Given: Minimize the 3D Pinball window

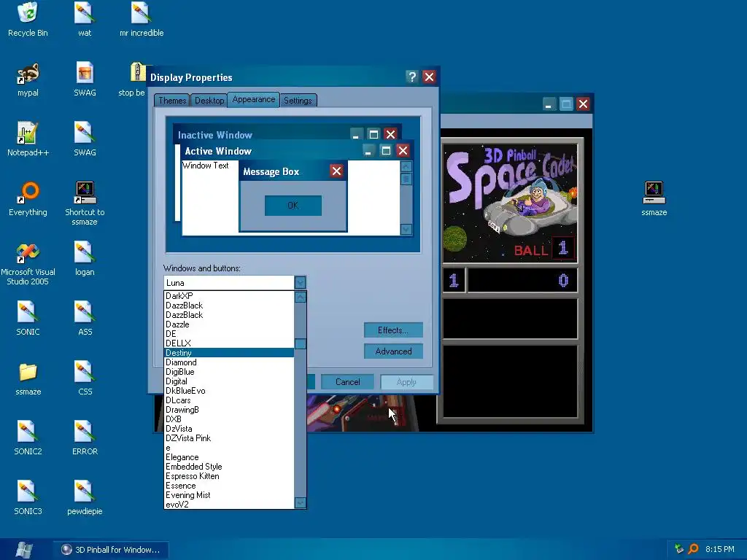Looking at the screenshot, I should [x=549, y=104].
